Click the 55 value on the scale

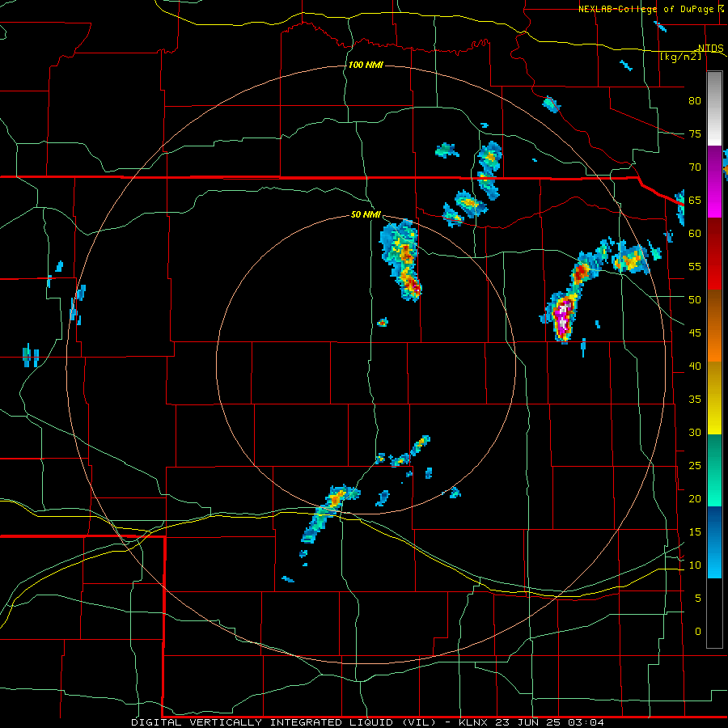pos(695,267)
